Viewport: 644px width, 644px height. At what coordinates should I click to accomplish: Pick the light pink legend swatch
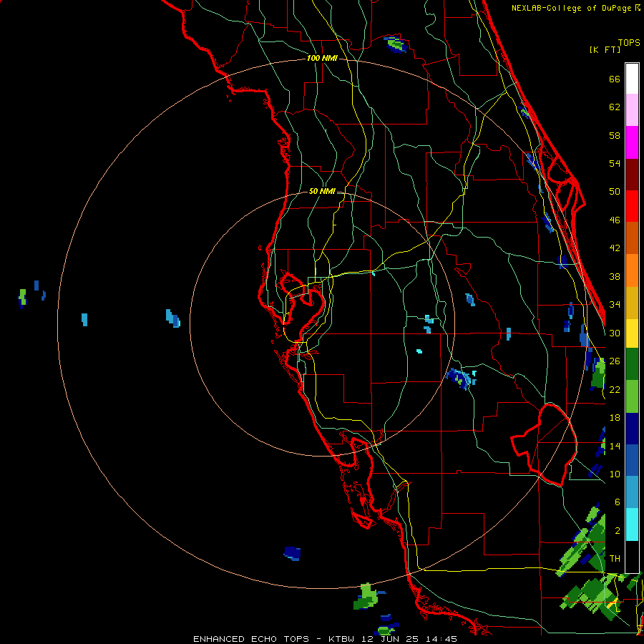coord(632,110)
